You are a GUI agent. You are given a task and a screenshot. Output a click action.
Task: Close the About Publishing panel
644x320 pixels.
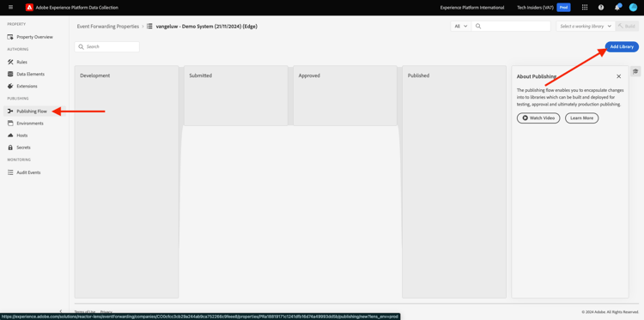[618, 76]
